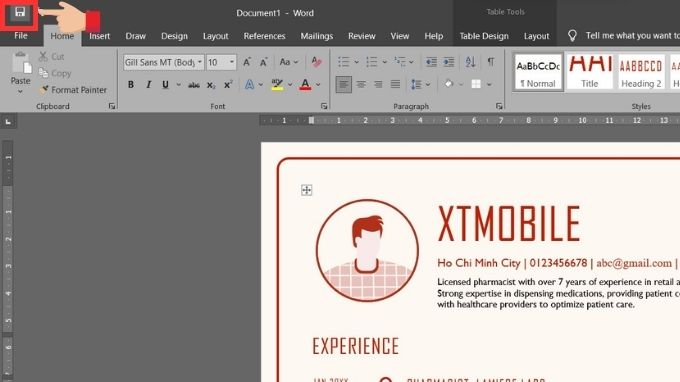Viewport: 680px width, 382px height.
Task: Click the abc@gmail.com email link
Action: click(634, 263)
